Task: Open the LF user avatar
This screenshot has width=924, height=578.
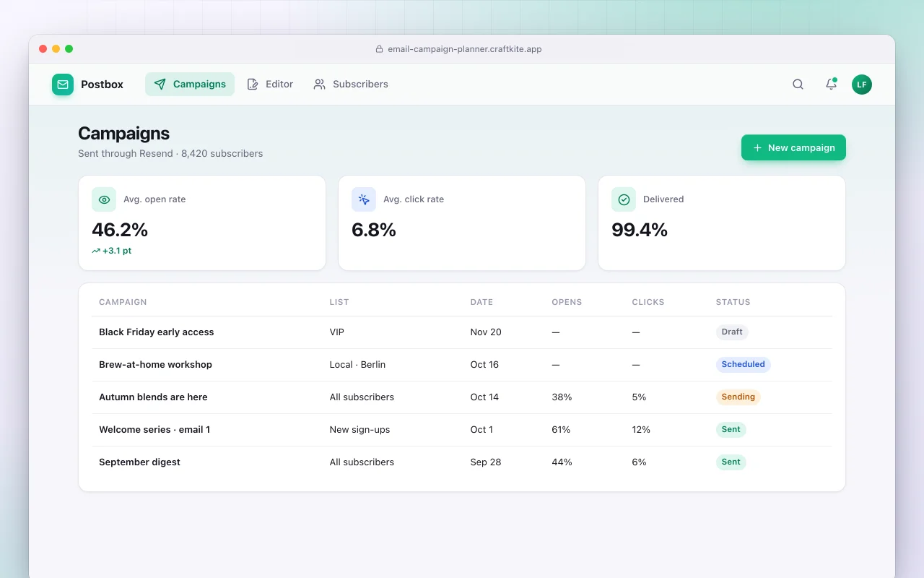Action: click(x=862, y=85)
